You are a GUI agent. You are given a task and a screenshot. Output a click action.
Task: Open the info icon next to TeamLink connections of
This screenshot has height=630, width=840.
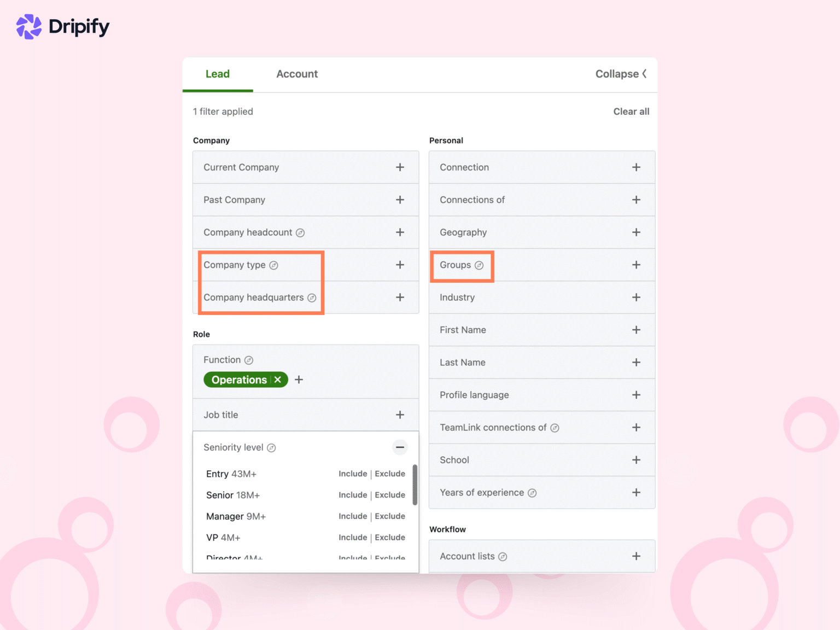point(555,428)
